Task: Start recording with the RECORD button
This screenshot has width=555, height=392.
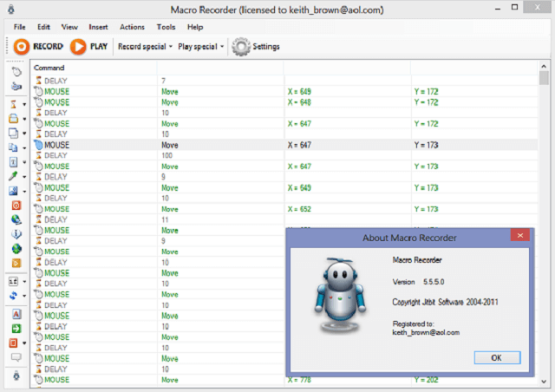Action: click(x=38, y=46)
